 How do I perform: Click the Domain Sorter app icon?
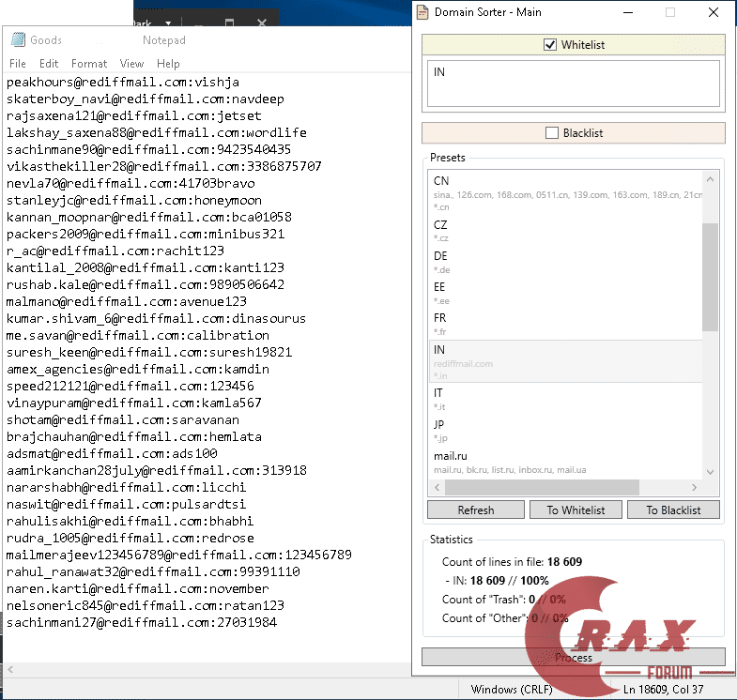[x=422, y=12]
